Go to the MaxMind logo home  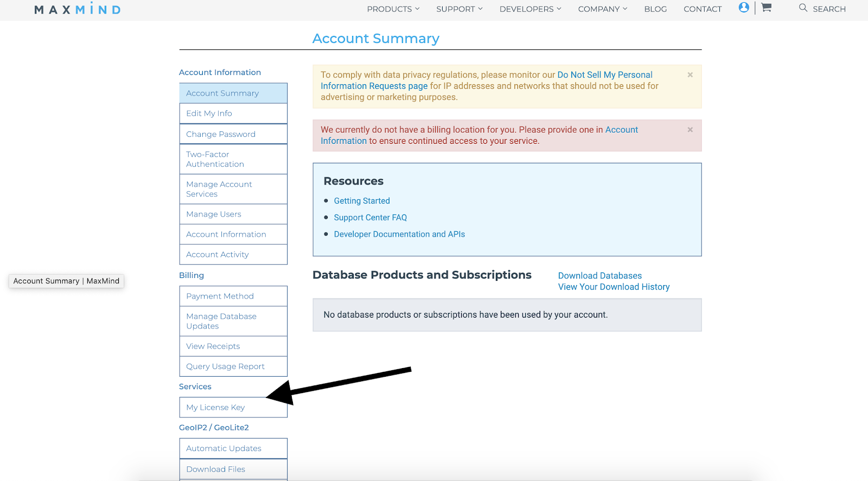tap(78, 9)
